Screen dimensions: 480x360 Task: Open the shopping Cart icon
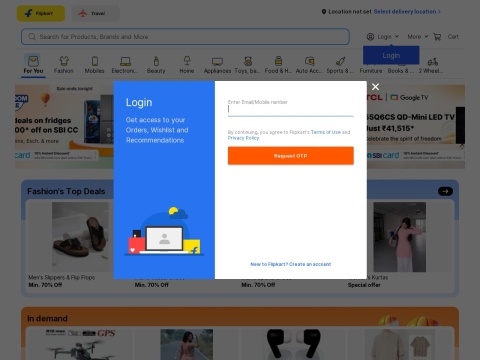[437, 37]
